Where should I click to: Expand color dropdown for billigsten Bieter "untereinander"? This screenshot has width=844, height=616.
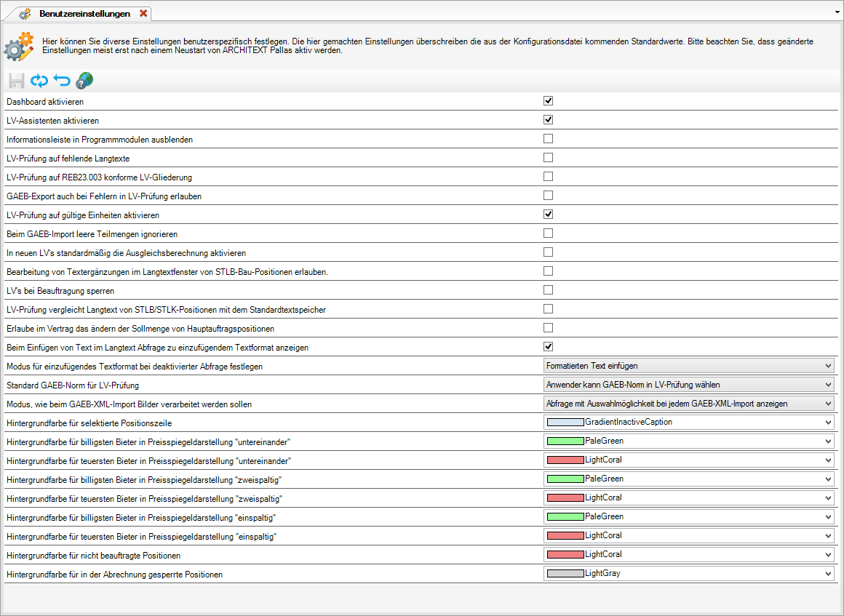(x=688, y=441)
